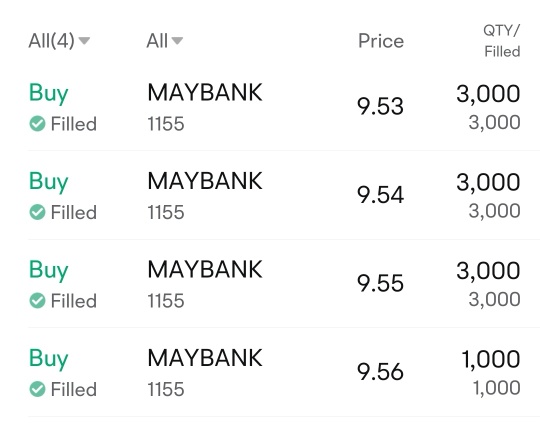Click stock code 1155 in second row
The width and height of the screenshot is (540, 424).
[x=166, y=212]
